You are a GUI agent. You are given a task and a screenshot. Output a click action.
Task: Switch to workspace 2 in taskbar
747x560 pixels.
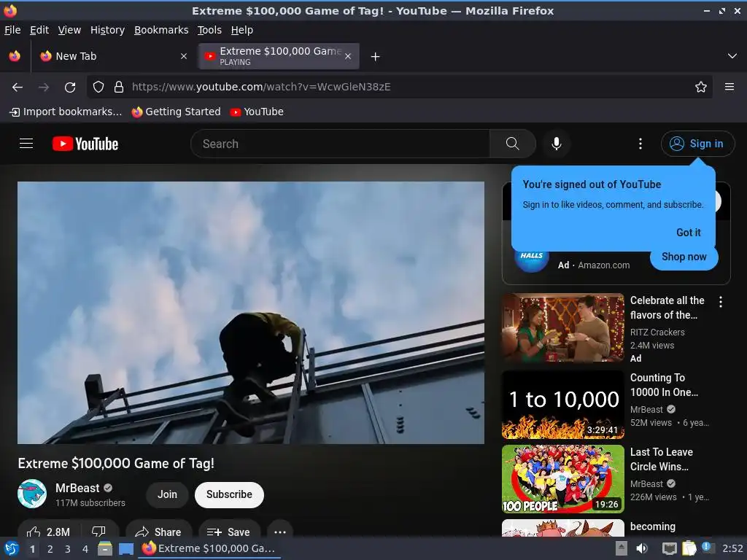50,549
